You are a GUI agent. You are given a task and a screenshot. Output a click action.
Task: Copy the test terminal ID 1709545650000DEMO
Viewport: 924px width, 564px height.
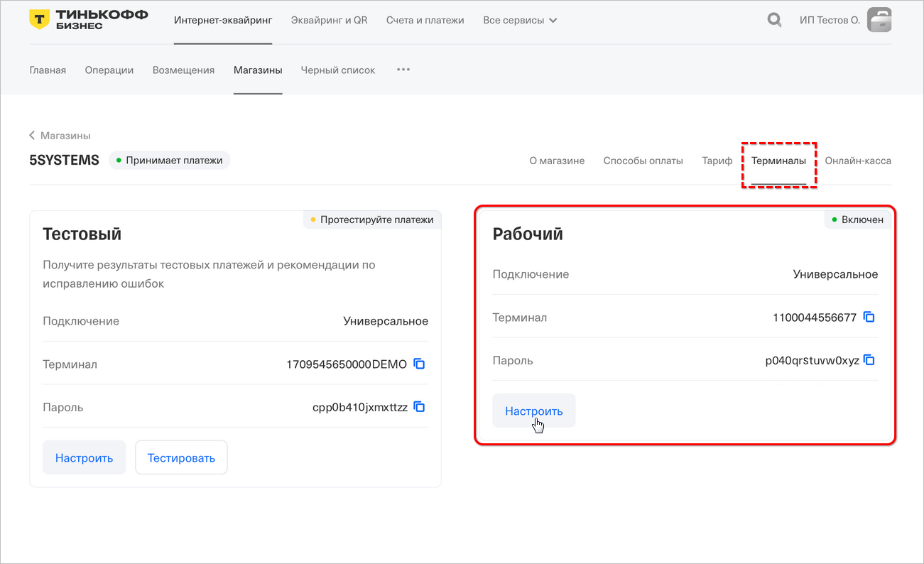point(419,364)
